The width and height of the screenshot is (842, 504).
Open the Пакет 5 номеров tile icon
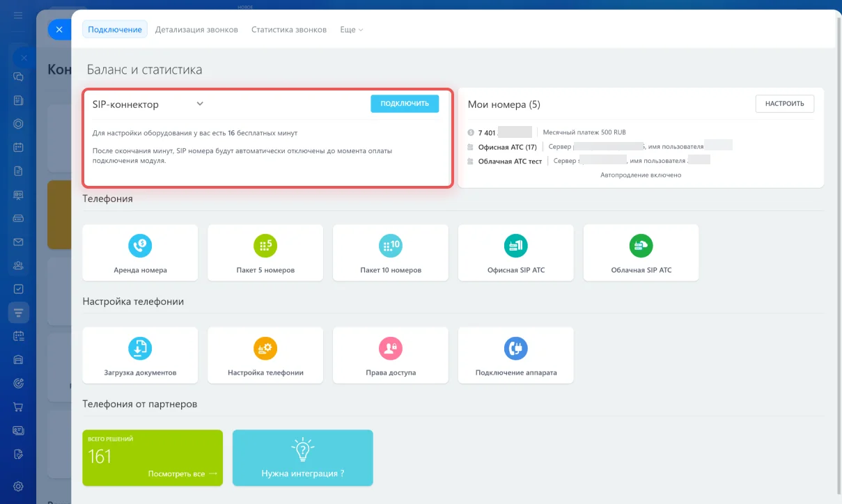[265, 245]
